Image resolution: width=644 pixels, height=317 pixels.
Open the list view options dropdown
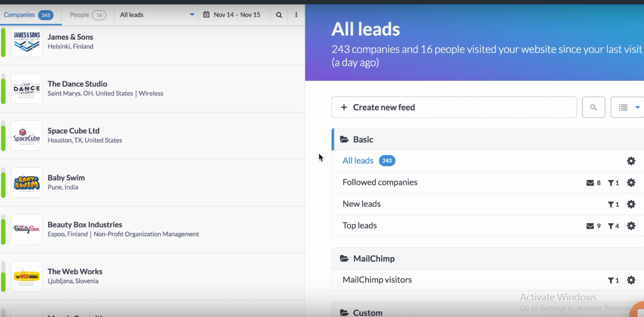point(628,107)
